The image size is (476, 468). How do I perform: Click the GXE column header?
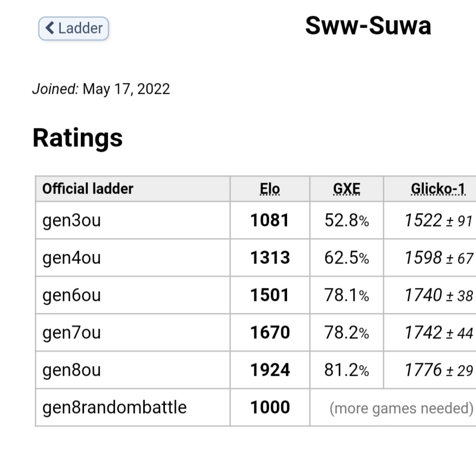click(346, 189)
